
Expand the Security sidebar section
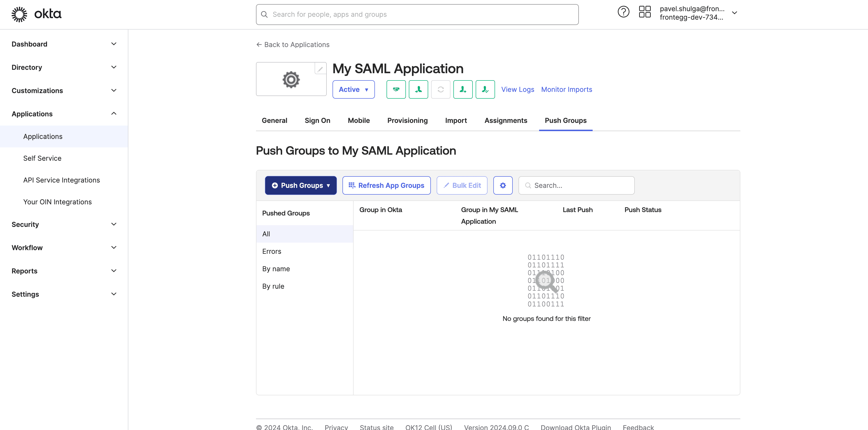tap(64, 225)
